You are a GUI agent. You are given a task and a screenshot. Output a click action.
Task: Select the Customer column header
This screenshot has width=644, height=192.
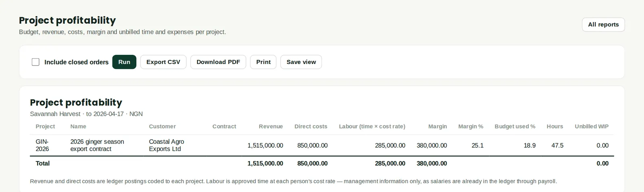pyautogui.click(x=162, y=126)
